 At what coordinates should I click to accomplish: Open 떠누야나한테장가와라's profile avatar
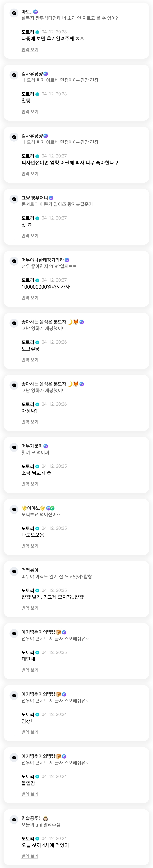click(14, 261)
